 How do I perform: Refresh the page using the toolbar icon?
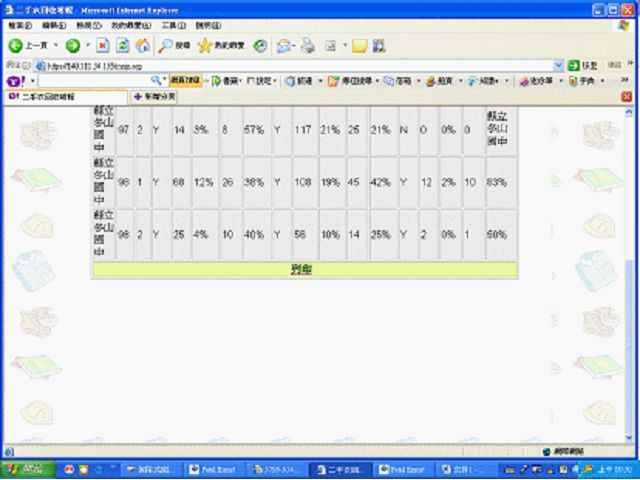coord(122,46)
